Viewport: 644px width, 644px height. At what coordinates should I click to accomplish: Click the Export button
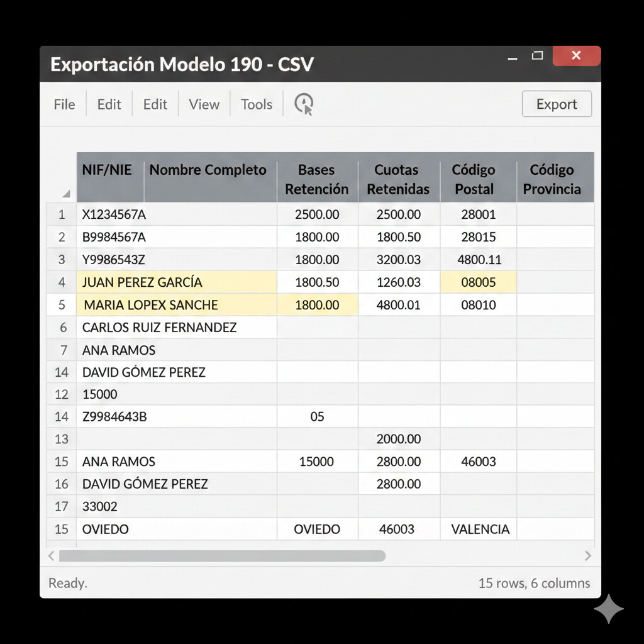557,104
